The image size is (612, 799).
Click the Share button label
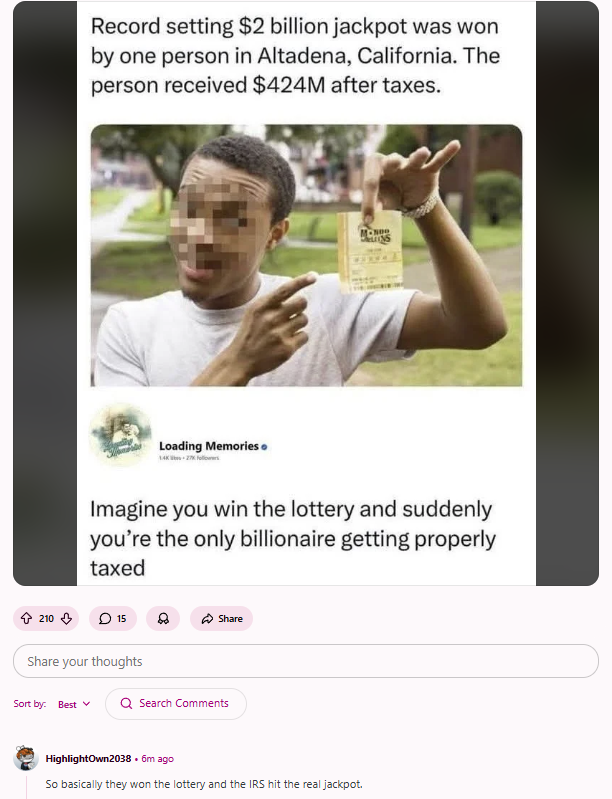(230, 619)
